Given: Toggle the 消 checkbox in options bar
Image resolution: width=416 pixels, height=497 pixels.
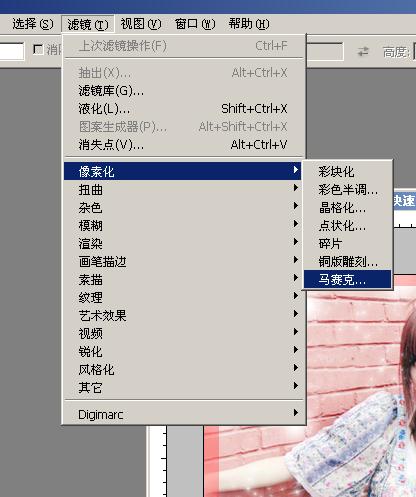Looking at the screenshot, I should click(x=38, y=50).
